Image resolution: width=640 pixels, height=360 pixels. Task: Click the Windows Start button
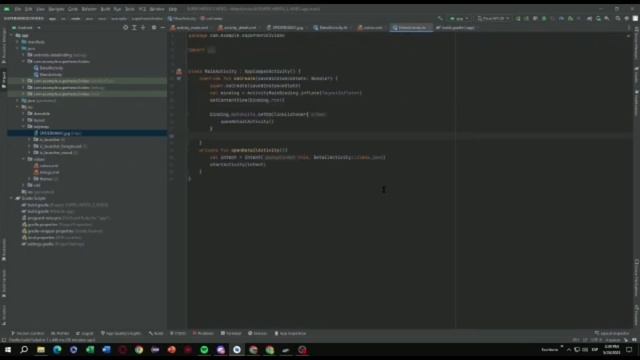[8, 350]
